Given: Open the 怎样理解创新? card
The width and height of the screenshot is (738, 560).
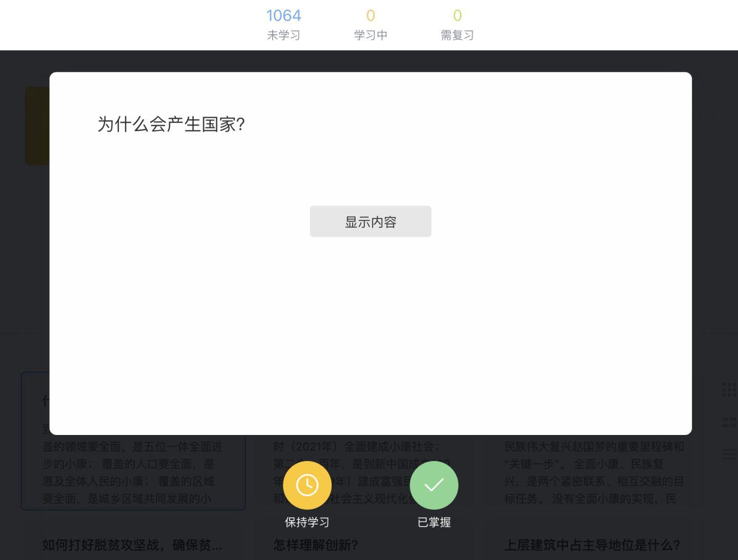Looking at the screenshot, I should (x=316, y=545).
